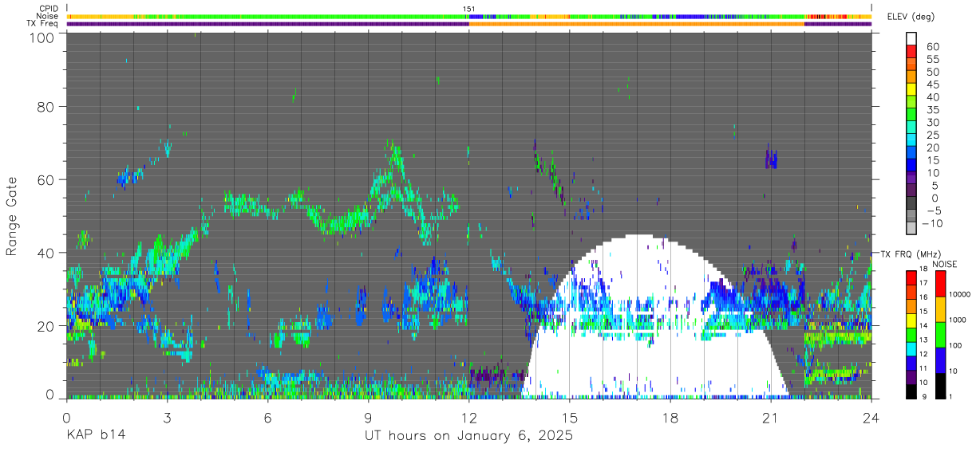This screenshot has width=980, height=452.
Task: Click the UT hours on January 6, 2025 title
Action: pyautogui.click(x=468, y=436)
